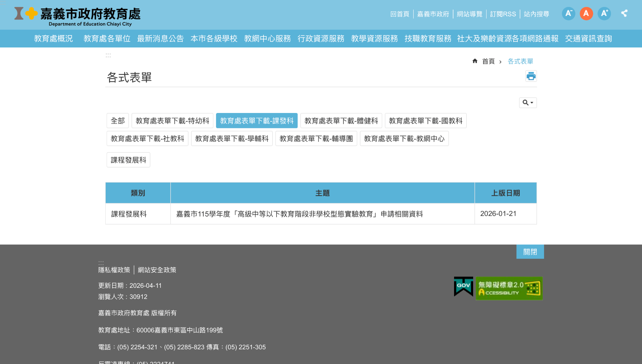Viewport: 642px width, 364px height.
Task: Click the home icon in the breadcrumb
Action: [475, 61]
